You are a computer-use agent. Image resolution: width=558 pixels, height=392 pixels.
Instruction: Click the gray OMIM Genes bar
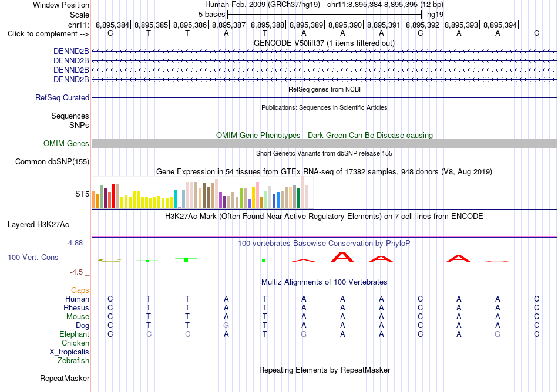[x=324, y=143]
